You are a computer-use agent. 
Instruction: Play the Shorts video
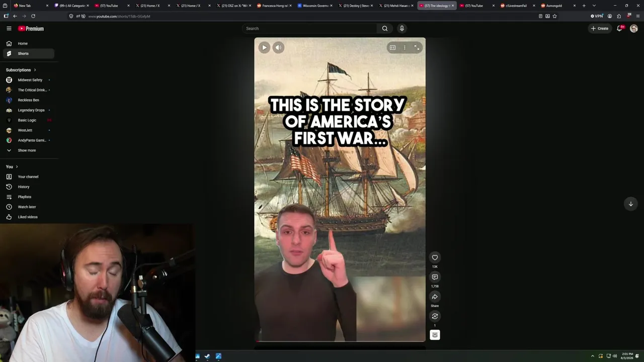[x=264, y=48]
